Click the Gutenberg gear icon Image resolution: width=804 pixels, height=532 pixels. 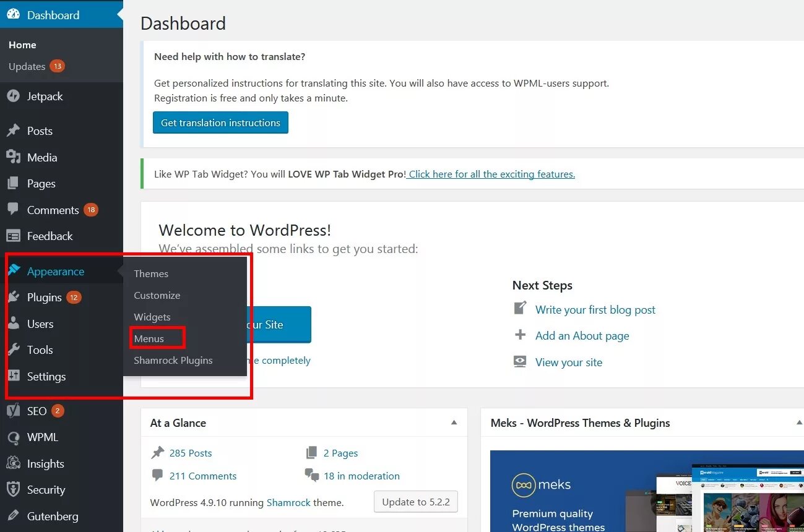tap(13, 516)
